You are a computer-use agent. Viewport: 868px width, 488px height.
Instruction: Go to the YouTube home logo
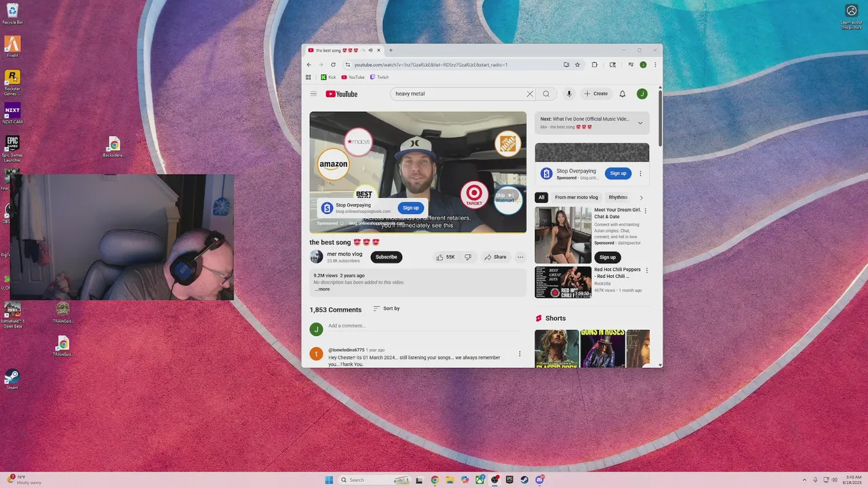tap(342, 94)
